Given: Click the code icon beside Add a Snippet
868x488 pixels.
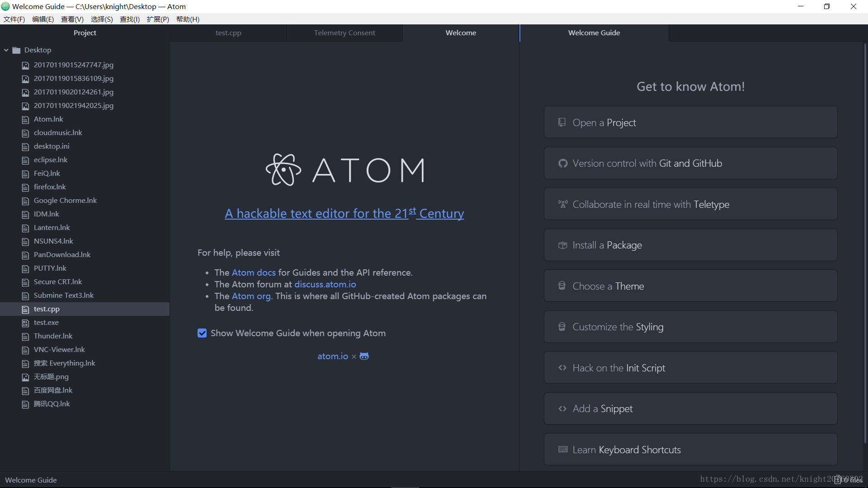Looking at the screenshot, I should (562, 408).
